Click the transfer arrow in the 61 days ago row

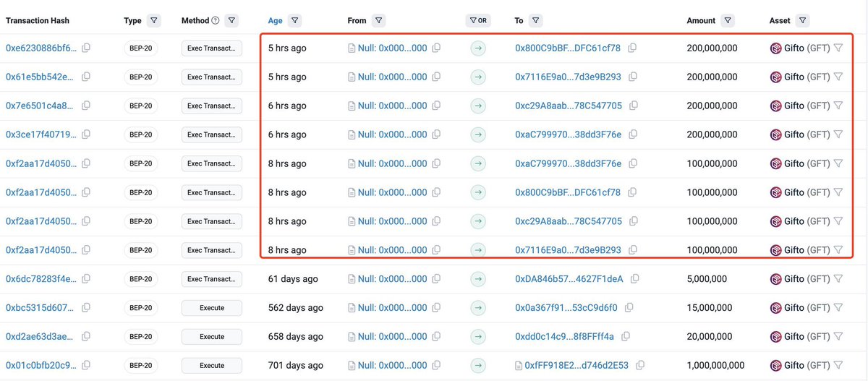coord(477,279)
